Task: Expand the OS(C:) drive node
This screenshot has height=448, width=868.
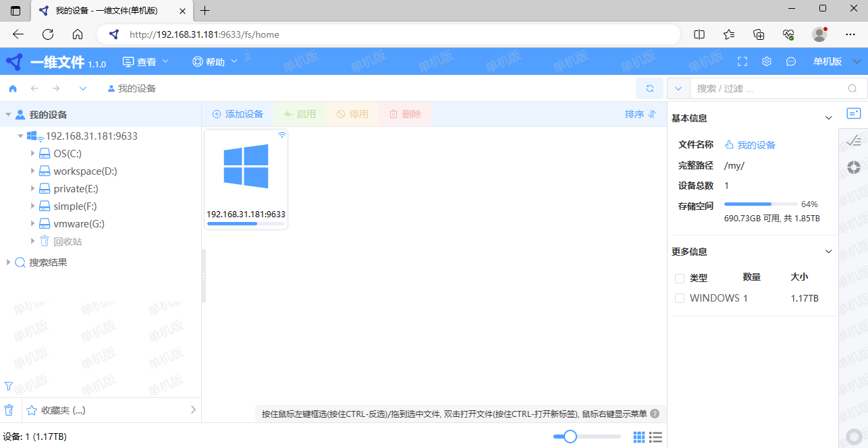Action: point(32,154)
